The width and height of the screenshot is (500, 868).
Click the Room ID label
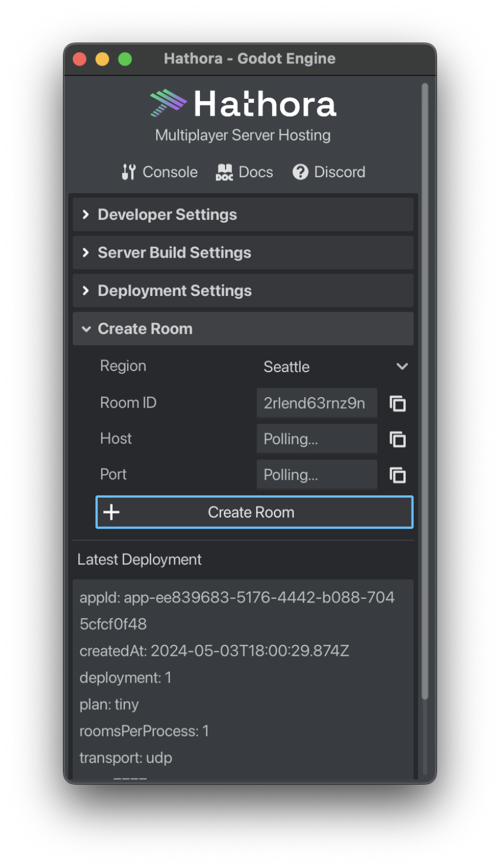click(128, 403)
